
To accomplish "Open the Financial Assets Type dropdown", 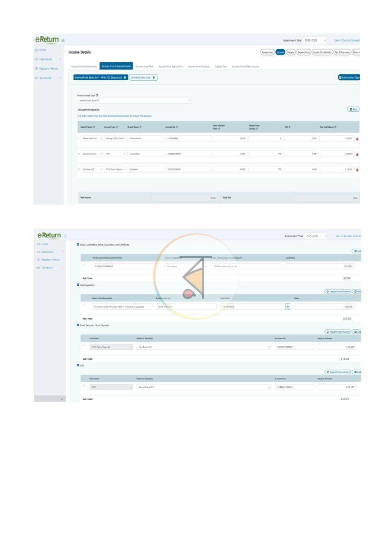I will pos(134,101).
